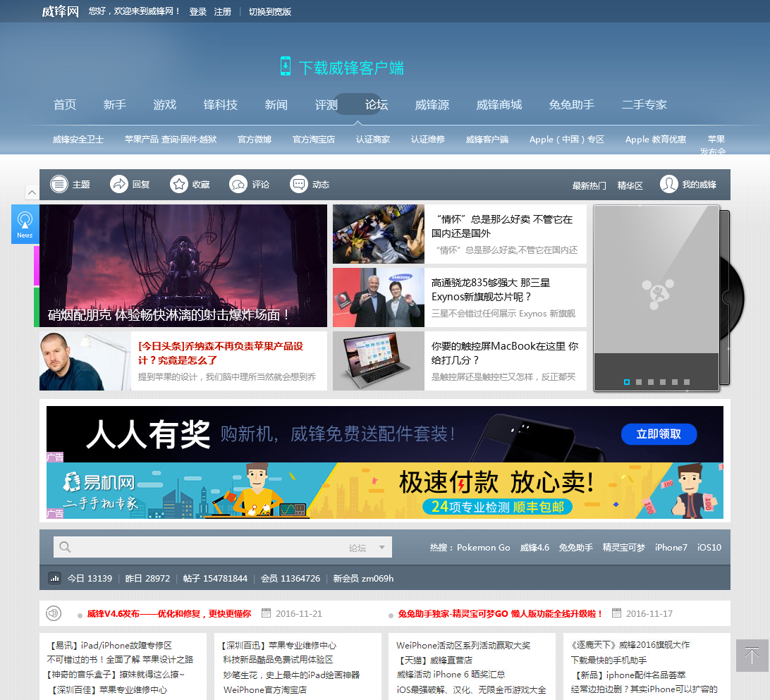
Task: Click the calendar icon beside 2016-11-17
Action: [x=617, y=613]
